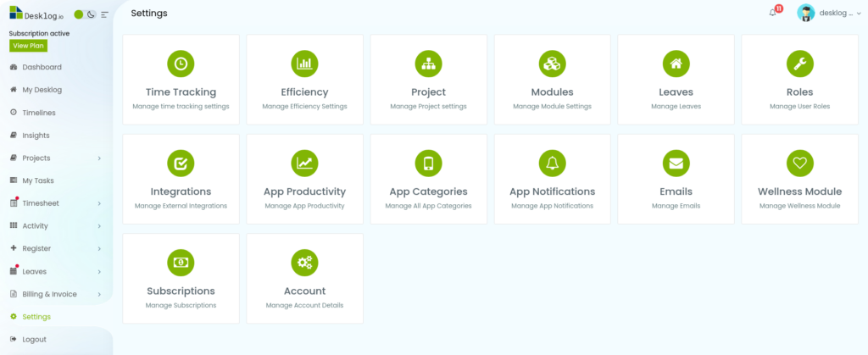Expand the Register submenu chevron

tap(100, 249)
